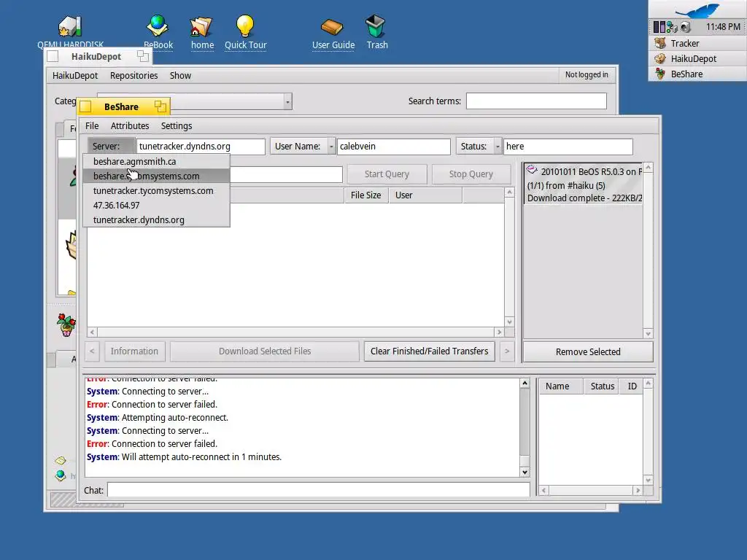Screen dimensions: 747x560
Task: Switch to HaikuDepot in the Deskbar
Action: [x=697, y=58]
